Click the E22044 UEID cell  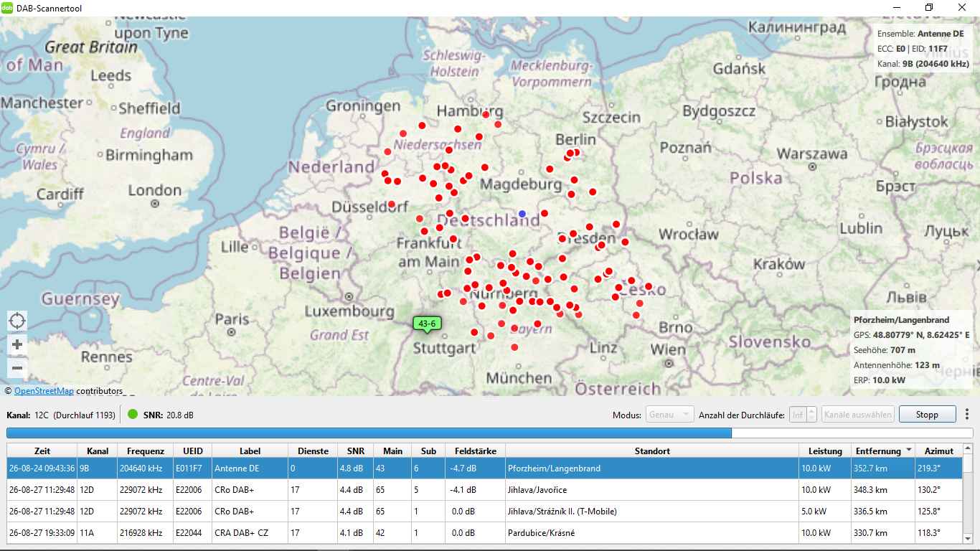pos(193,533)
